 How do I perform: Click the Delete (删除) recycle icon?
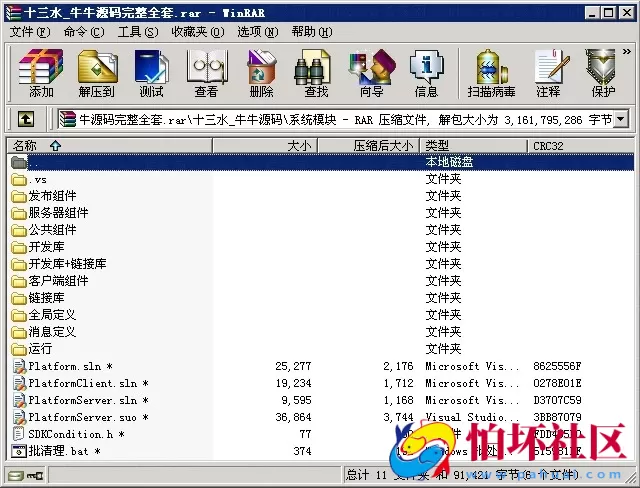tap(261, 73)
